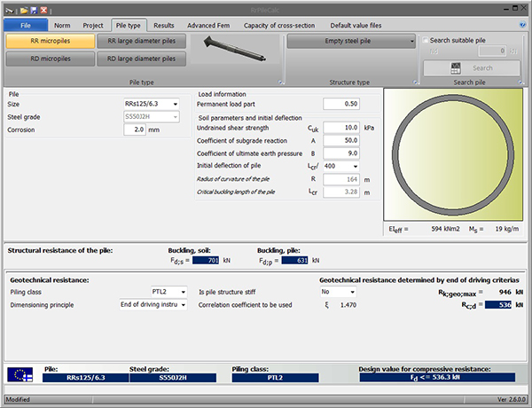Viewport: 532px width, 408px height.
Task: Click the blue help icon at top right
Action: 522,25
